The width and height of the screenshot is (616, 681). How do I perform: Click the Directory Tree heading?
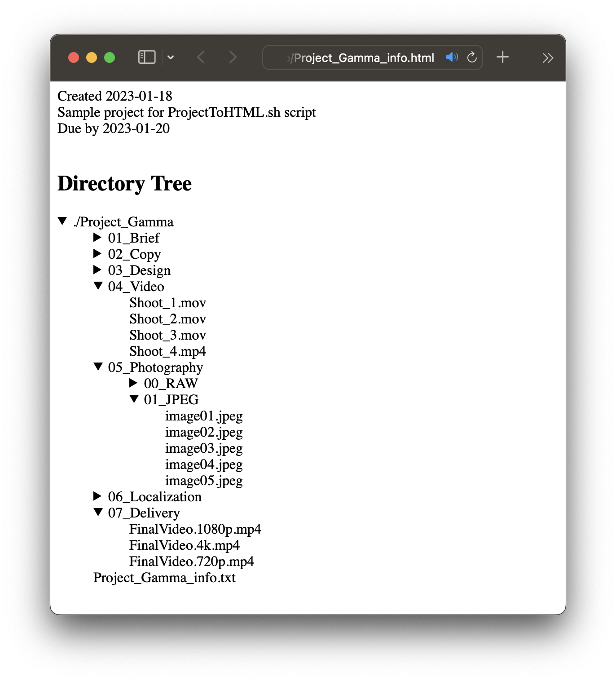125,184
